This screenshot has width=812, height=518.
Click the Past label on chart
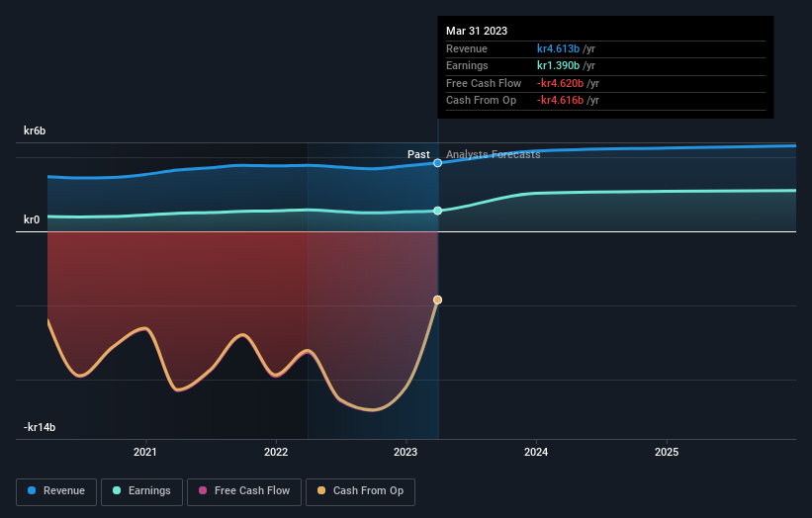418,154
